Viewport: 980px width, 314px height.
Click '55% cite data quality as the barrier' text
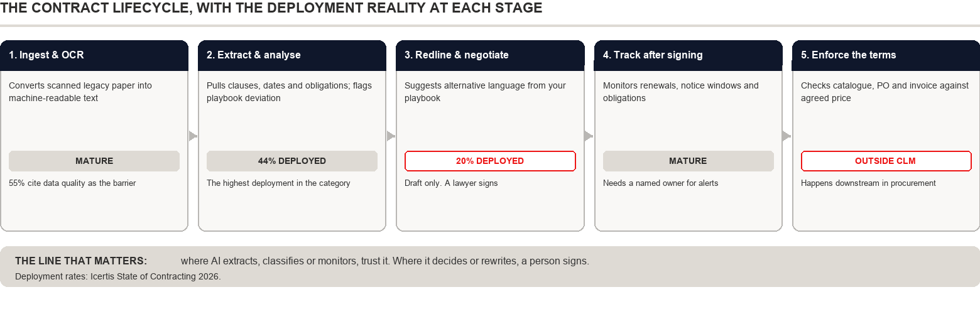pyautogui.click(x=72, y=183)
